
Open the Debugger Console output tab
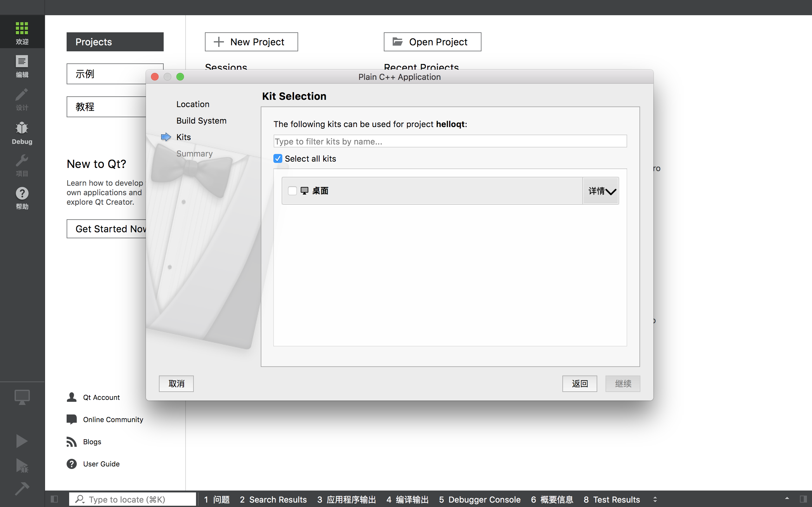point(480,500)
